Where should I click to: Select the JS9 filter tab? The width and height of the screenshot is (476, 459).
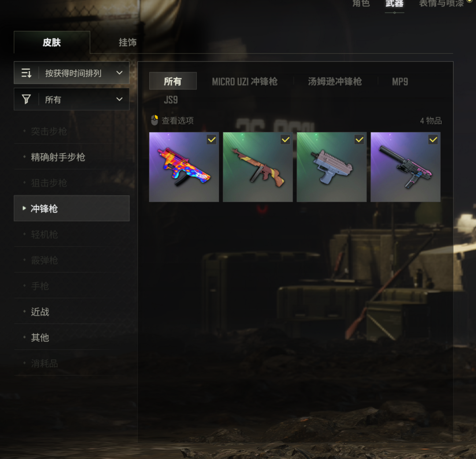click(171, 100)
